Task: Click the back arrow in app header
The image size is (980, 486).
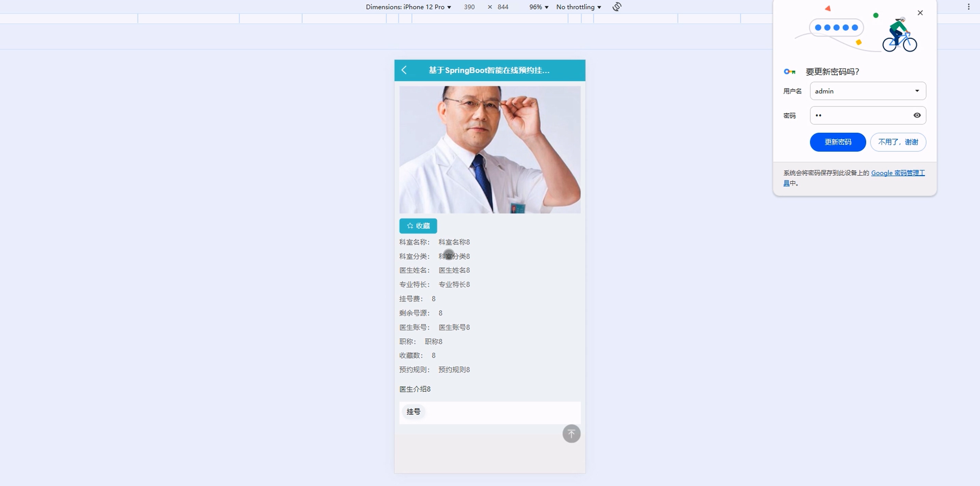Action: pyautogui.click(x=404, y=70)
